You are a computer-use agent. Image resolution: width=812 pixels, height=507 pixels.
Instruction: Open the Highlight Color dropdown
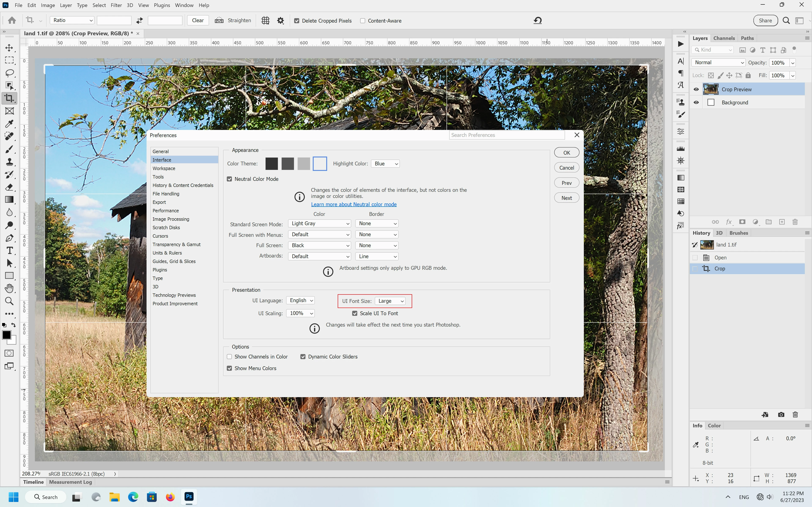(385, 164)
